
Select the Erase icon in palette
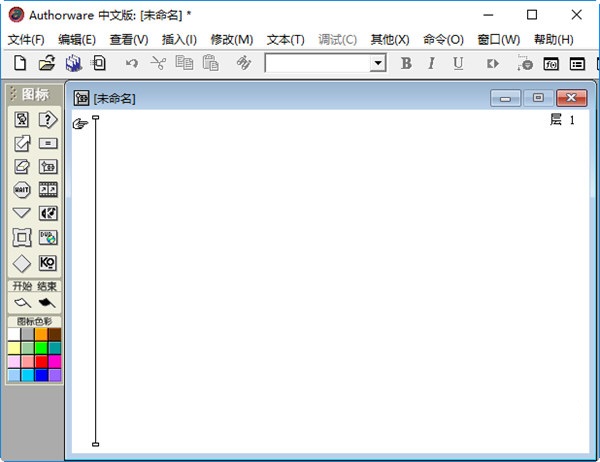pos(22,167)
